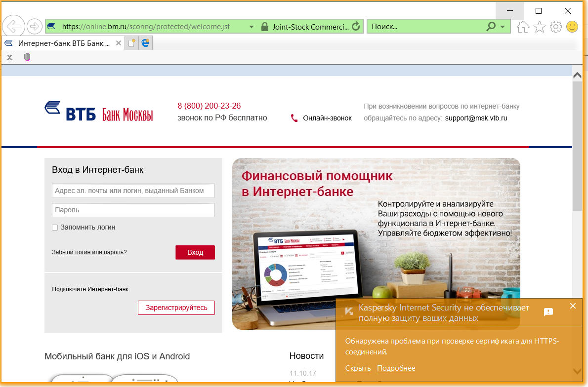Click the red phone Онлайн-звонок icon

click(294, 118)
